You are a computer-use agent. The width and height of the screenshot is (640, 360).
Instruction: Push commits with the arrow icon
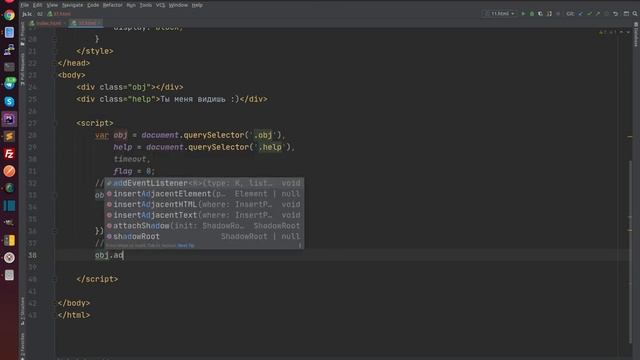point(598,14)
